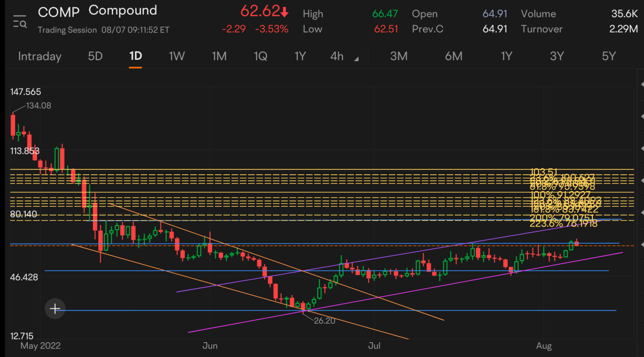This screenshot has width=644, height=357.
Task: Set the chart range to 3Y
Action: [557, 56]
